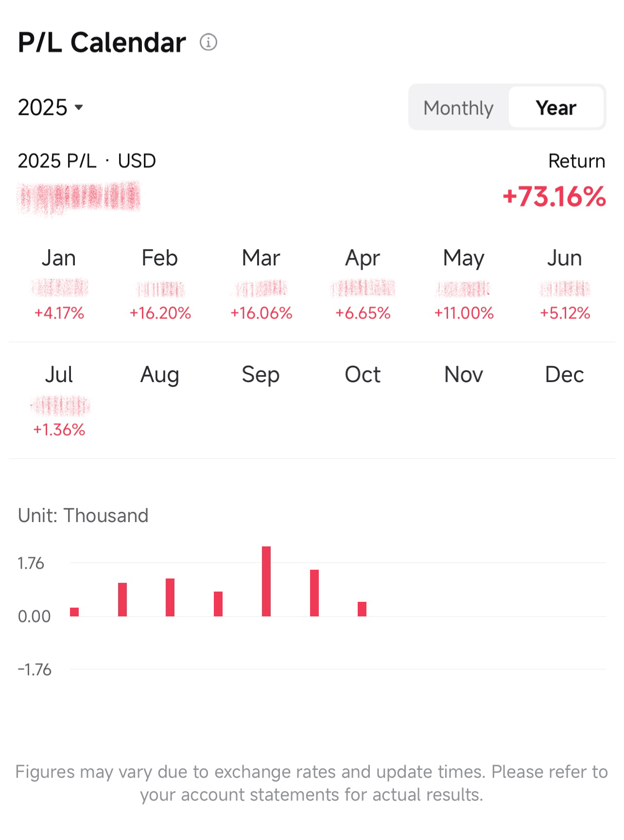Select the Year view toggle

tap(556, 107)
